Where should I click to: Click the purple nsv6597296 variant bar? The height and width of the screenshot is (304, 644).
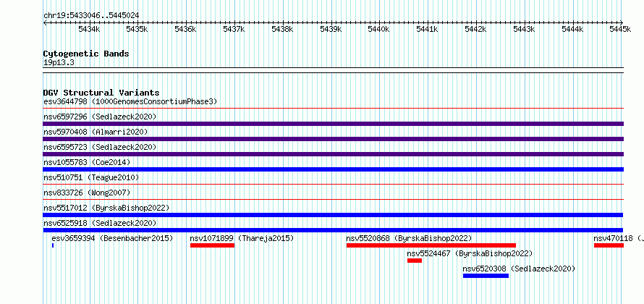(333, 124)
